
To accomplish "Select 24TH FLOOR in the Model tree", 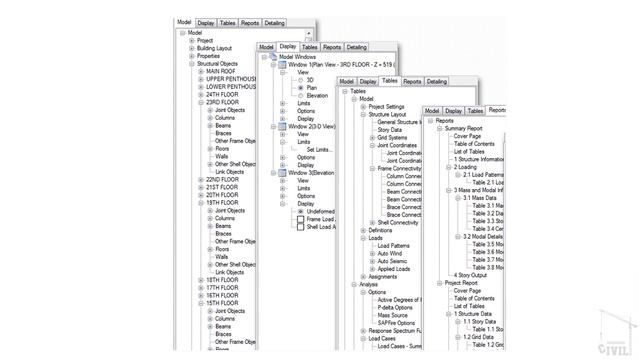I will (222, 95).
